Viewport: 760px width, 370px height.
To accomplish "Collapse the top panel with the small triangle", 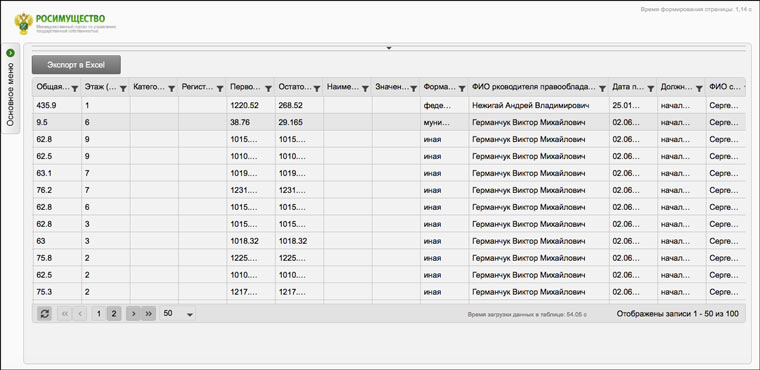I will 389,48.
